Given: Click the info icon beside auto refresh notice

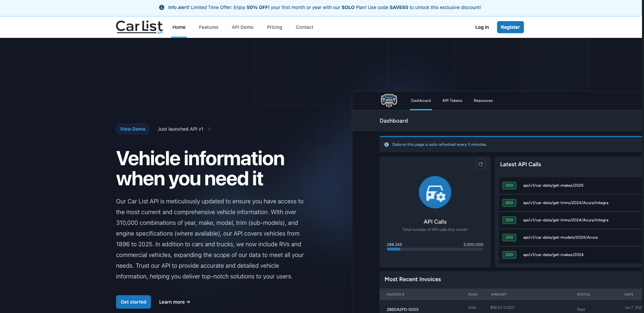Looking at the screenshot, I should (x=386, y=144).
